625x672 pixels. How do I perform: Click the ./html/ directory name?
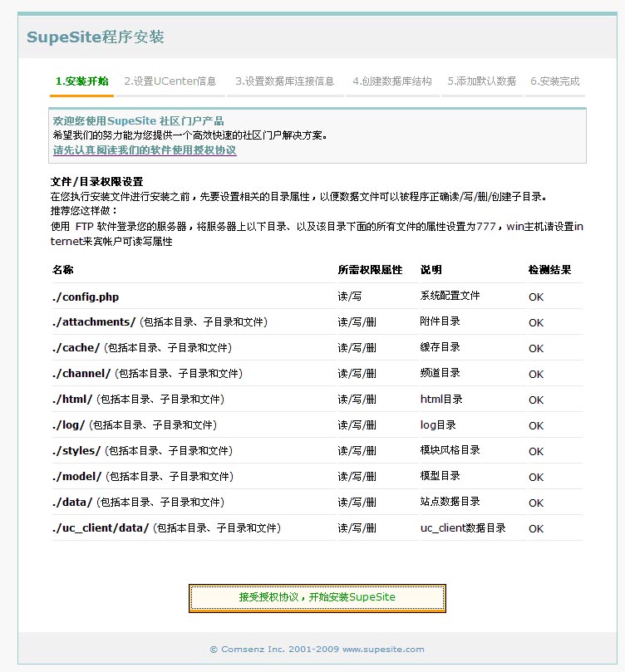pyautogui.click(x=72, y=399)
